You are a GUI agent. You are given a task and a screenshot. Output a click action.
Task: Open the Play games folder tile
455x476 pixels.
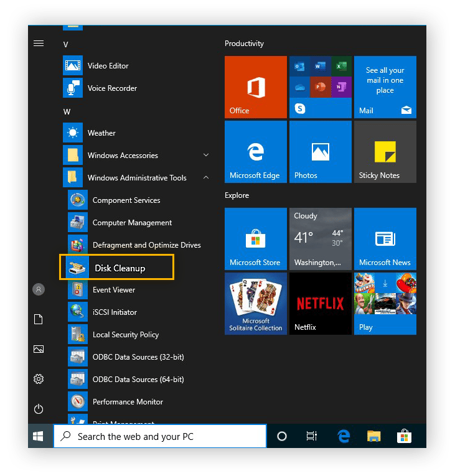(x=385, y=304)
